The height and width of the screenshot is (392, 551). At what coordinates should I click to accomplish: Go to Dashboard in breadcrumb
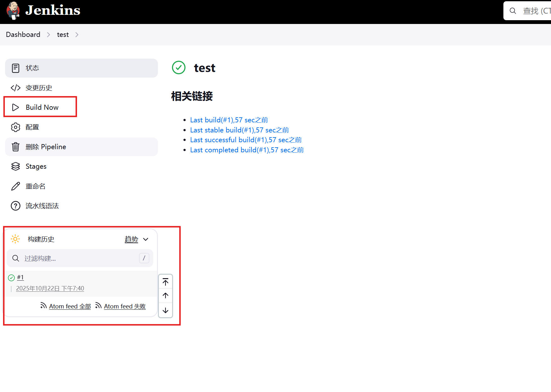[23, 34]
